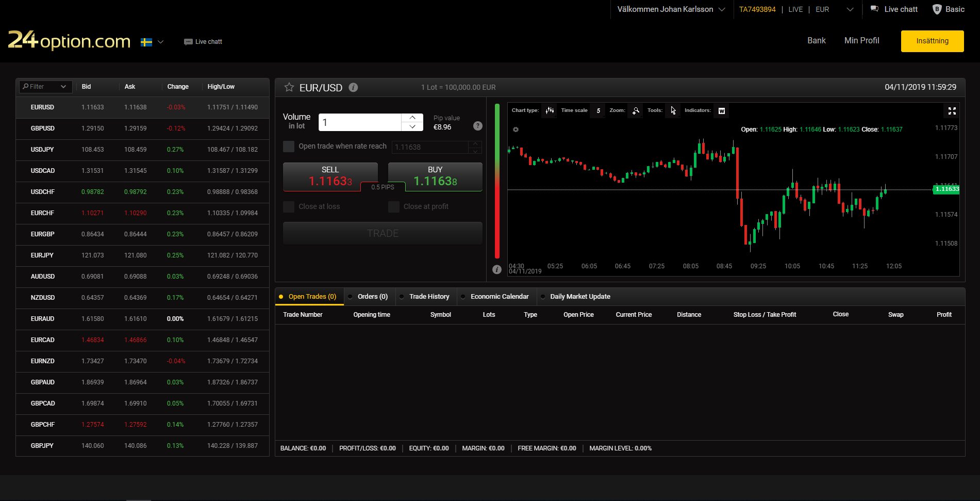This screenshot has height=501, width=980.
Task: Enable Open trade when rate reach checkbox
Action: click(289, 147)
